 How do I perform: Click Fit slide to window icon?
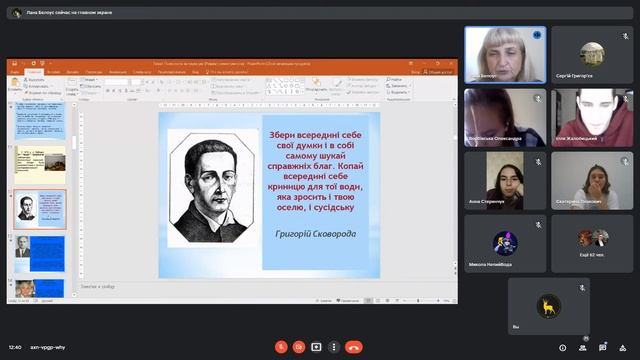454,301
